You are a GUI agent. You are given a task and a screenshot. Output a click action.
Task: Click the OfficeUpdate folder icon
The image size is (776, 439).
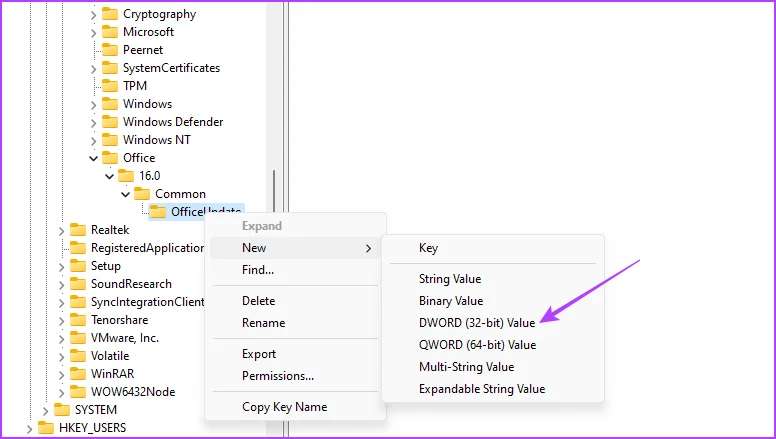point(158,212)
